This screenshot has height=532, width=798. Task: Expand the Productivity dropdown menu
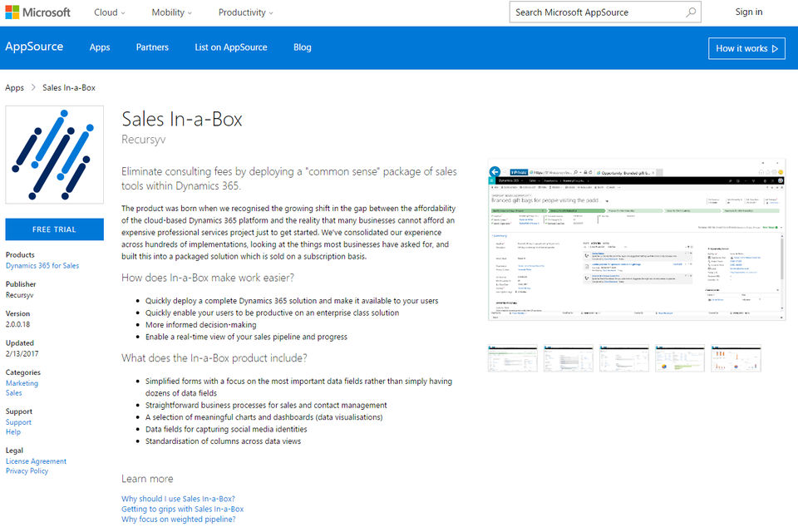(x=246, y=12)
